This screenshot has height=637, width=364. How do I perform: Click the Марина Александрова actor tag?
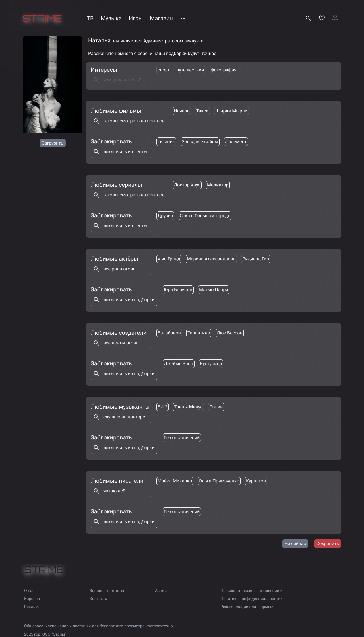point(211,259)
